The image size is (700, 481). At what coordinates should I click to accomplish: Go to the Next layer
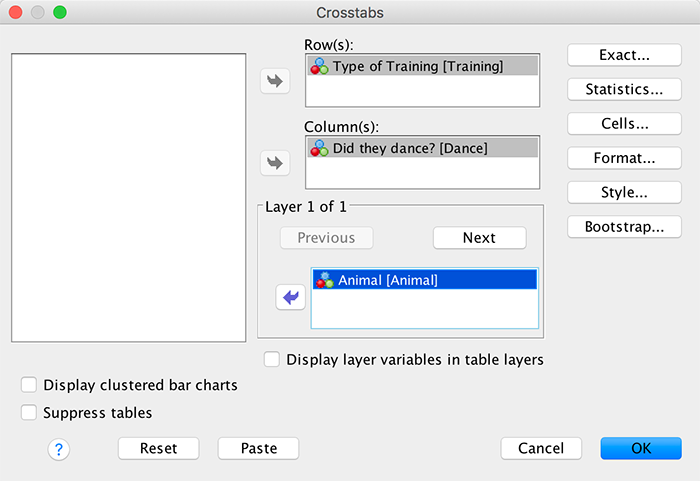coord(479,238)
